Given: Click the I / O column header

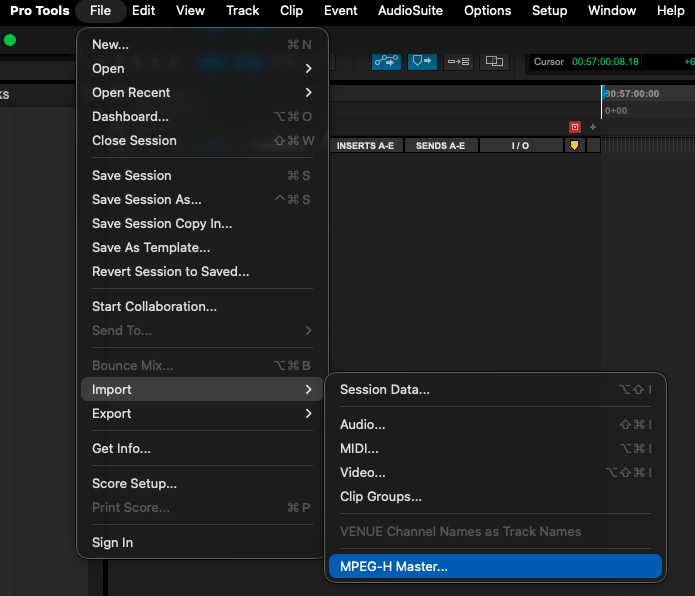Looking at the screenshot, I should tap(520, 146).
